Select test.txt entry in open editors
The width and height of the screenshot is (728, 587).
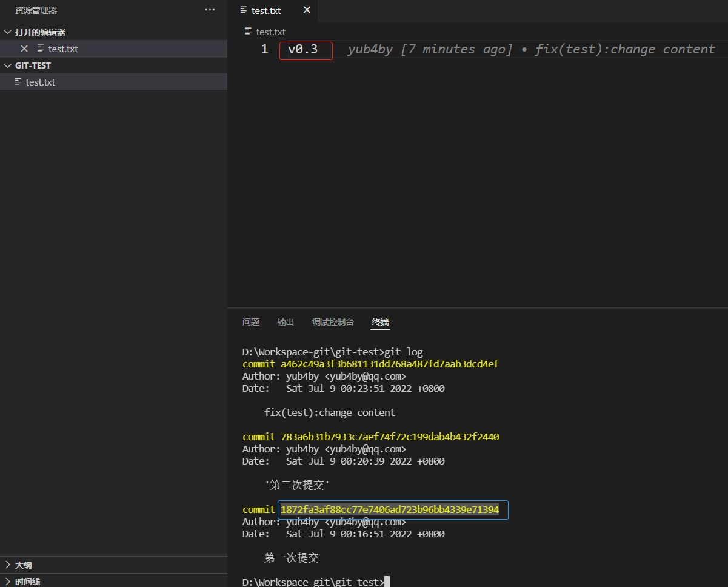pyautogui.click(x=113, y=49)
